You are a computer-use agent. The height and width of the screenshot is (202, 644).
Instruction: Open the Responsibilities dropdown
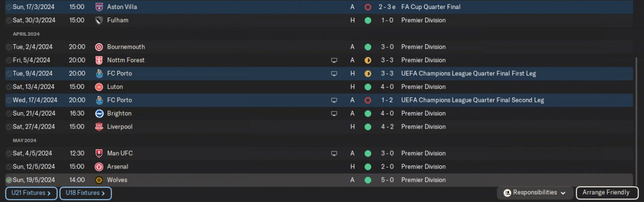[x=535, y=192]
